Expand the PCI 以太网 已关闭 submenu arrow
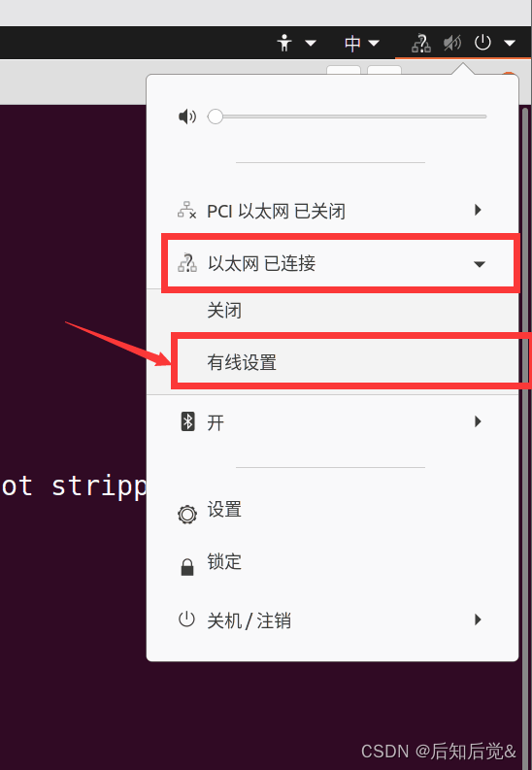 click(478, 210)
